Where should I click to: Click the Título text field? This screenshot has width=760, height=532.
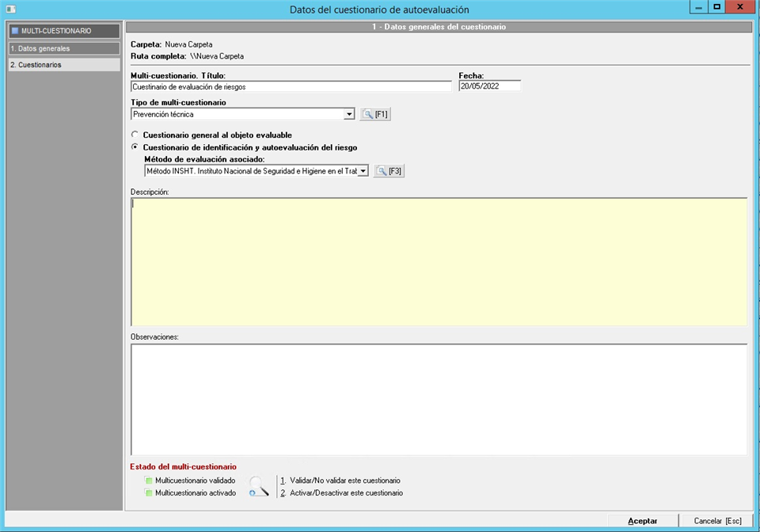coord(291,87)
